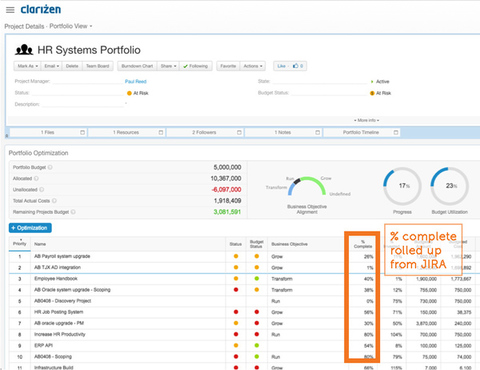The image size is (480, 370).
Task: Click the info icon next to Portfolio Budget
Action: tap(50, 167)
